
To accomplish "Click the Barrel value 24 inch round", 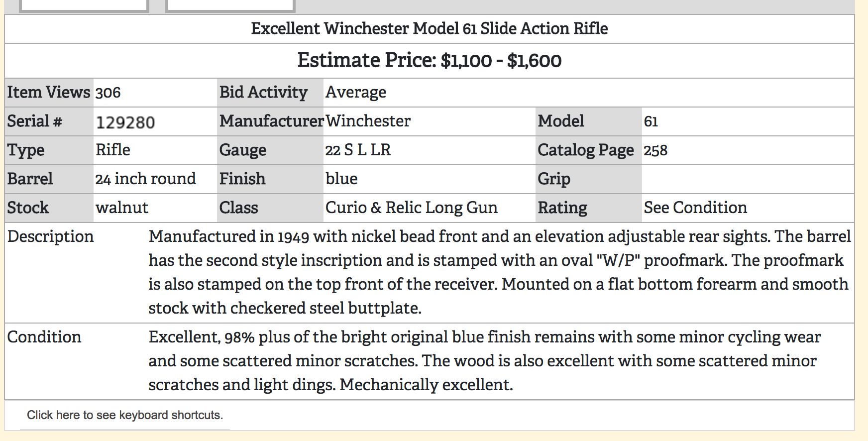I will pyautogui.click(x=146, y=179).
